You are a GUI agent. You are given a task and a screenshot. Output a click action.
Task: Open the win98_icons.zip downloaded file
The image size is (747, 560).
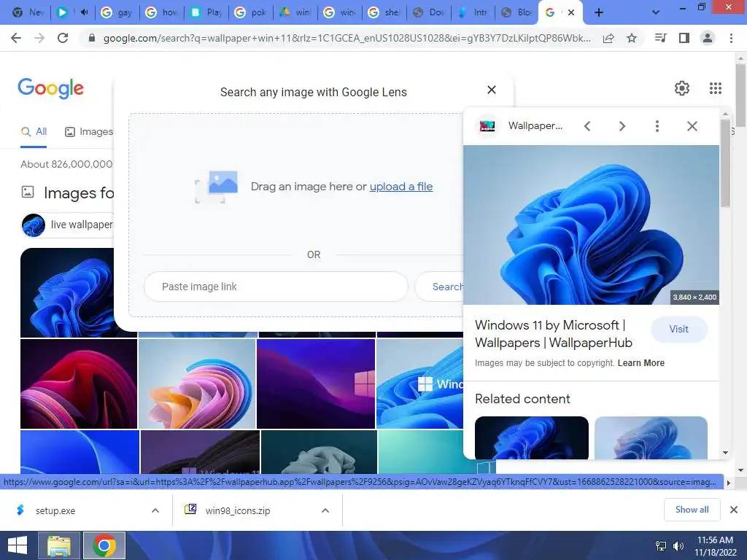[x=237, y=510]
